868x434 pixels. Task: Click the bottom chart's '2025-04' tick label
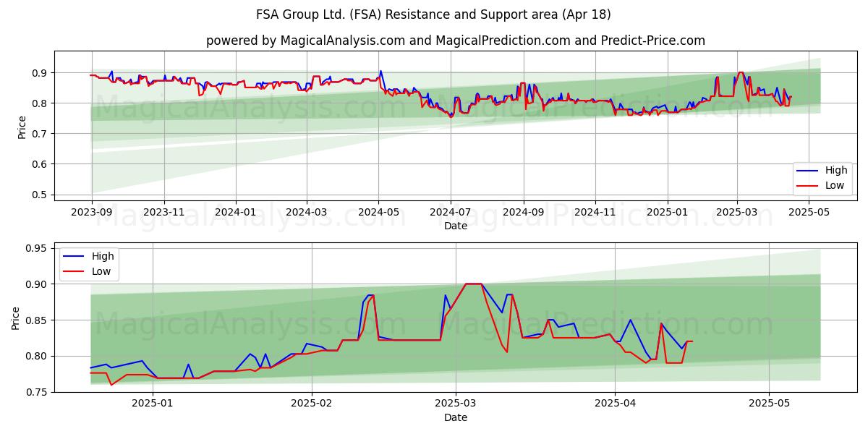615,404
